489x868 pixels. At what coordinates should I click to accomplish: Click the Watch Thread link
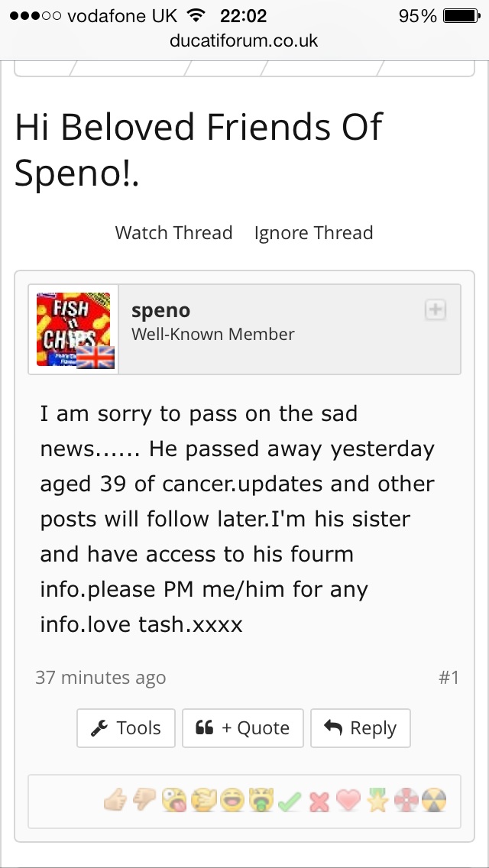coord(173,233)
